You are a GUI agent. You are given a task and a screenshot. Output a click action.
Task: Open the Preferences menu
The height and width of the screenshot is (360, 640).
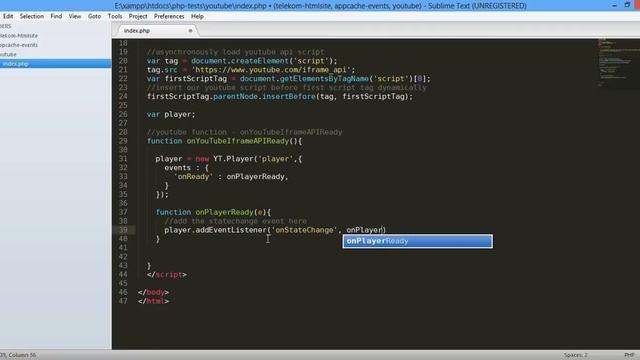click(169, 16)
